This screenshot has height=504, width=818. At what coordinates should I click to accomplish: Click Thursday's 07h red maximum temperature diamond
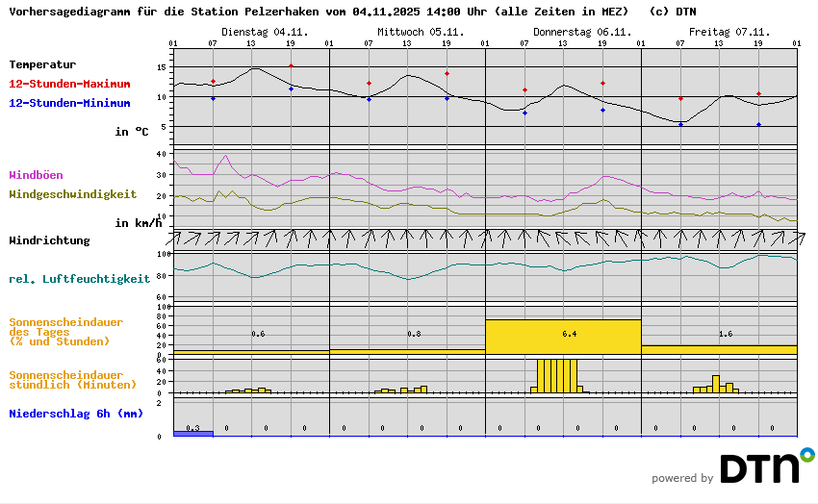coord(524,89)
